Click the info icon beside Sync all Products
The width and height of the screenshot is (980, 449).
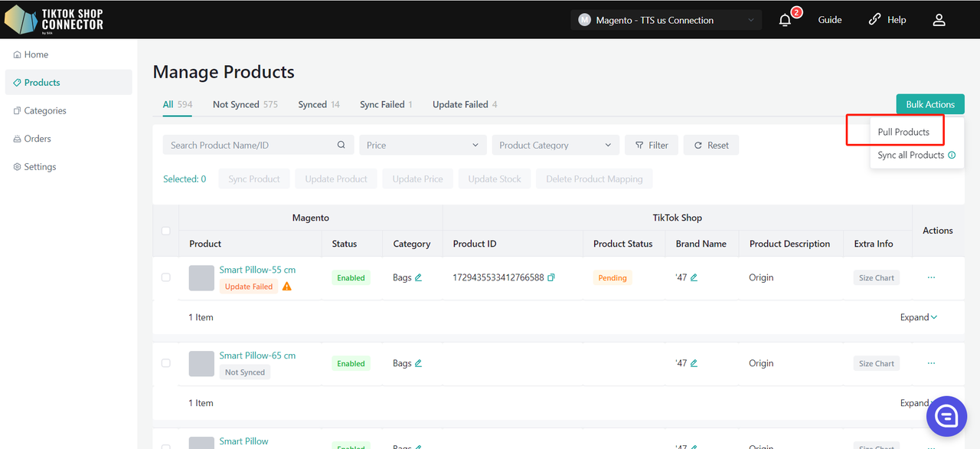952,155
